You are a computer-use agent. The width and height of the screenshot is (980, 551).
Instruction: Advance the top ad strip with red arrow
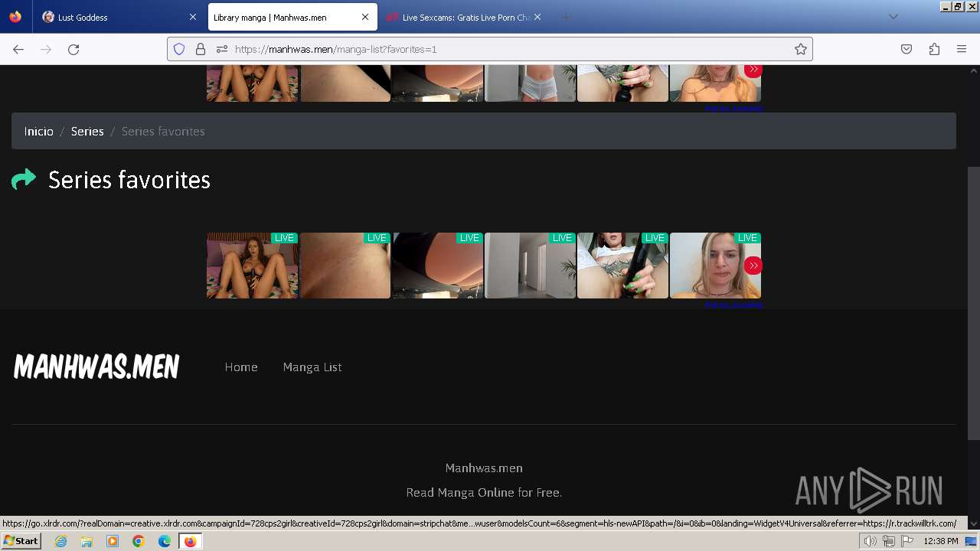[x=753, y=70]
